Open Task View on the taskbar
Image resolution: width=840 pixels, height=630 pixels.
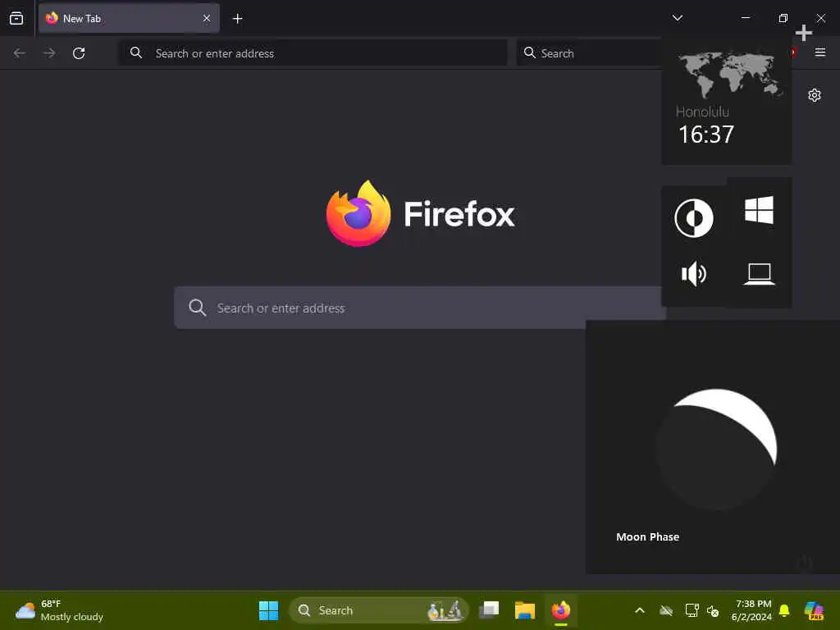coord(489,610)
